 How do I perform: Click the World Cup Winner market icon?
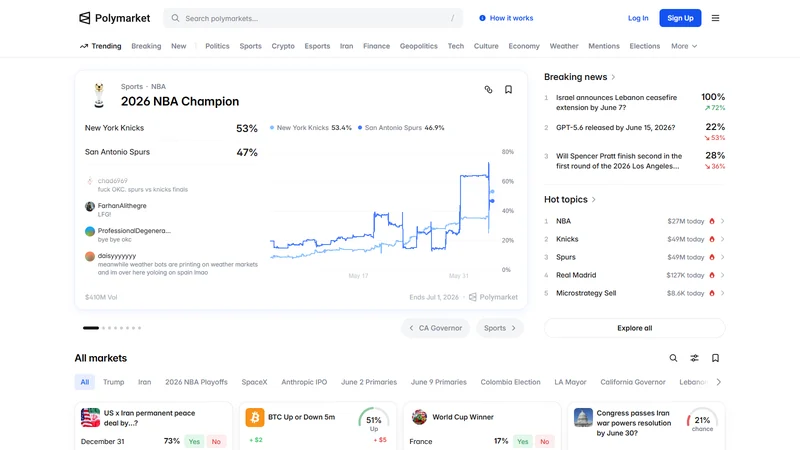tap(419, 417)
